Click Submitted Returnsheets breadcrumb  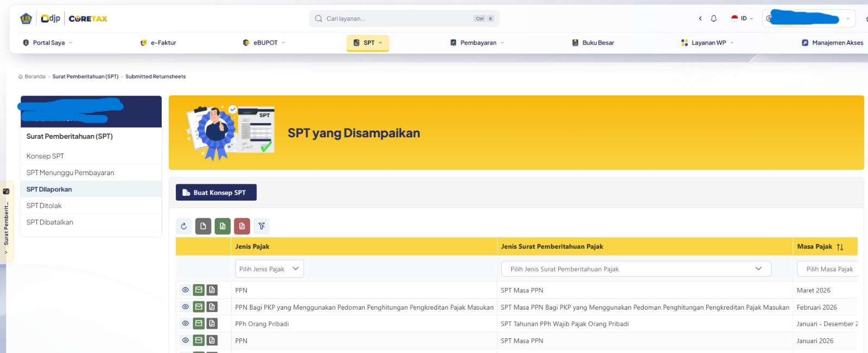pyautogui.click(x=156, y=76)
